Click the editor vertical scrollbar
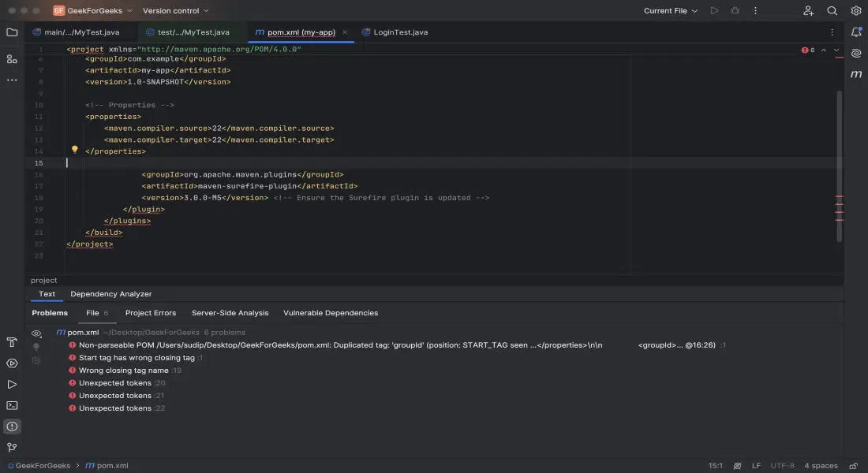Image resolution: width=868 pixels, height=473 pixels. [840, 166]
